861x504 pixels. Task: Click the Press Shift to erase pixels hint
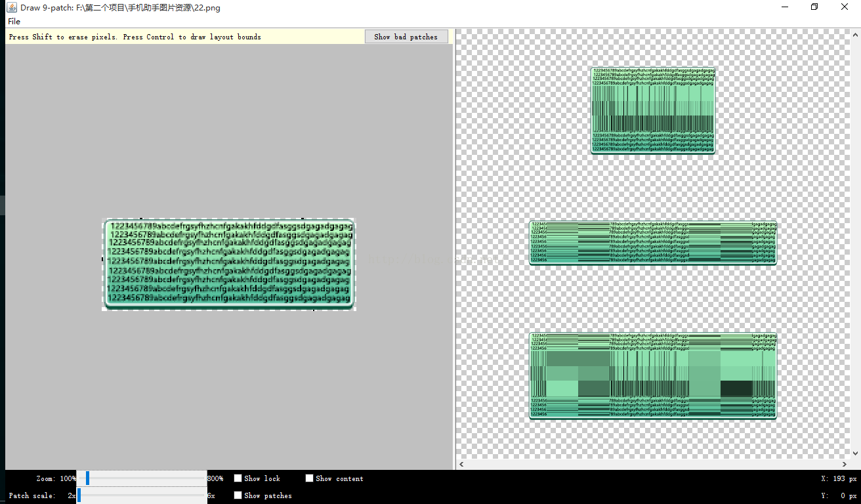click(135, 37)
